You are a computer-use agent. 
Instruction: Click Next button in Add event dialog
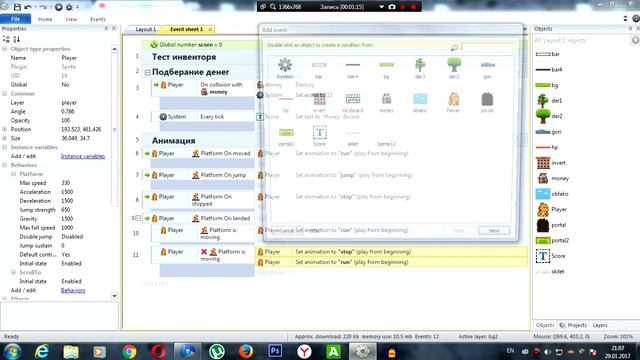494,231
